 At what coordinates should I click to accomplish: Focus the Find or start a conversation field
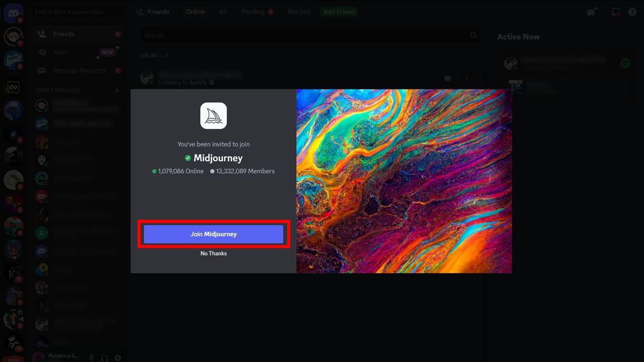click(x=77, y=12)
